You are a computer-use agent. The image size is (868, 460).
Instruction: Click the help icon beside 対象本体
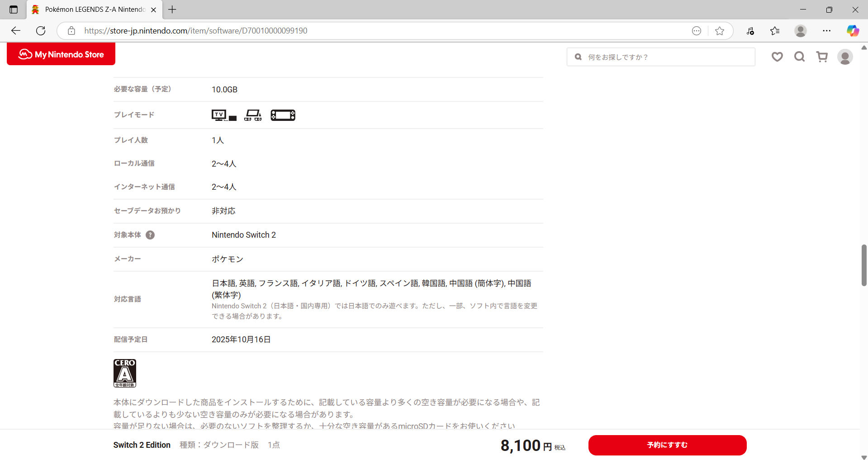pyautogui.click(x=150, y=235)
